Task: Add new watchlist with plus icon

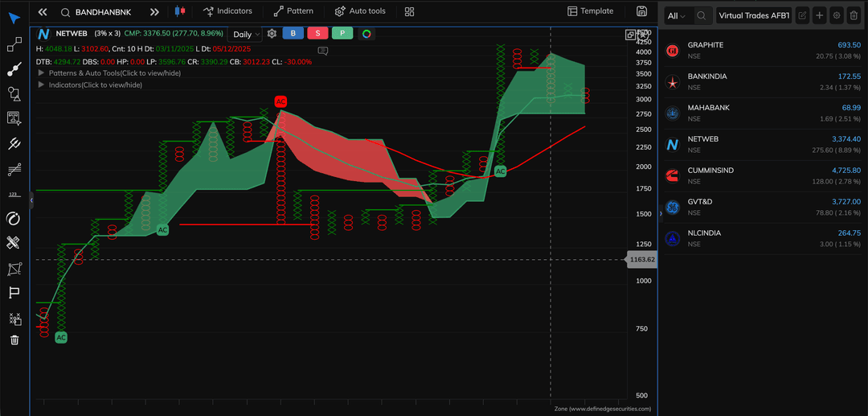Action: (819, 15)
